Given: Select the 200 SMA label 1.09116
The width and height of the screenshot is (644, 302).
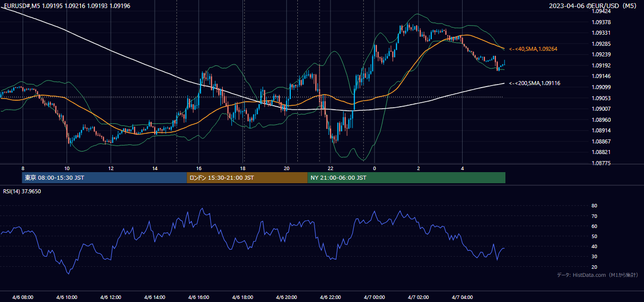Looking at the screenshot, I should pyautogui.click(x=535, y=83).
